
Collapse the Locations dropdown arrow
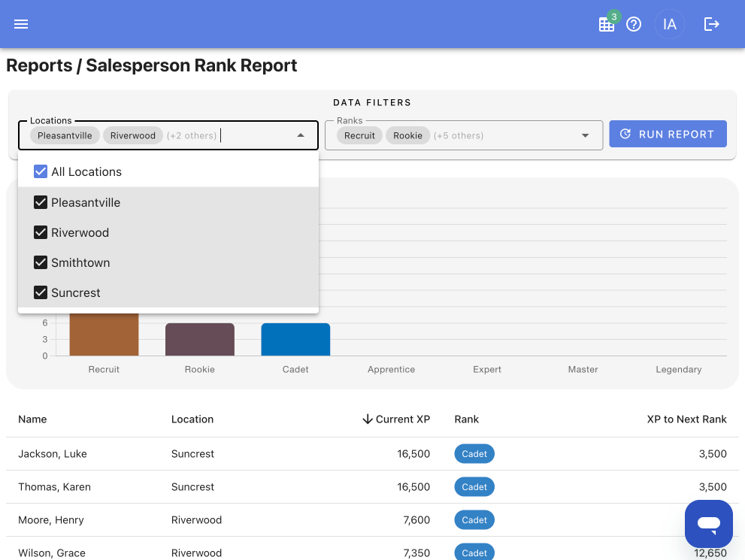300,135
